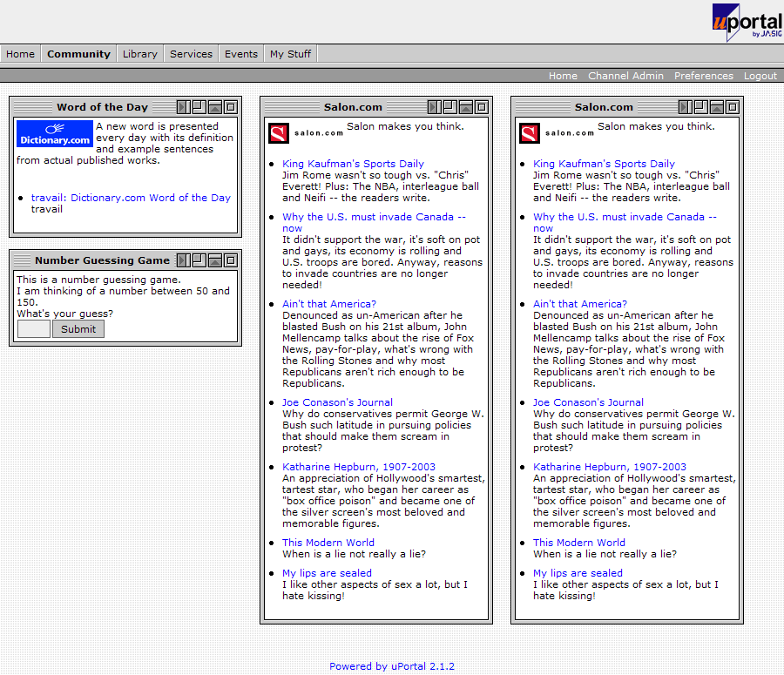Open the My Stuff tab
The width and height of the screenshot is (784, 675).
pyautogui.click(x=290, y=54)
